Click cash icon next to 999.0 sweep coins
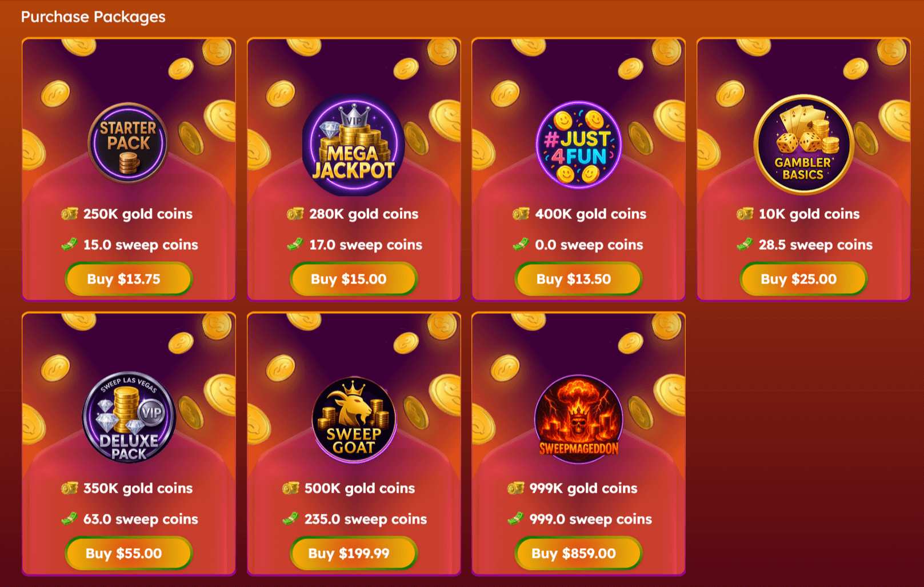 click(x=515, y=519)
